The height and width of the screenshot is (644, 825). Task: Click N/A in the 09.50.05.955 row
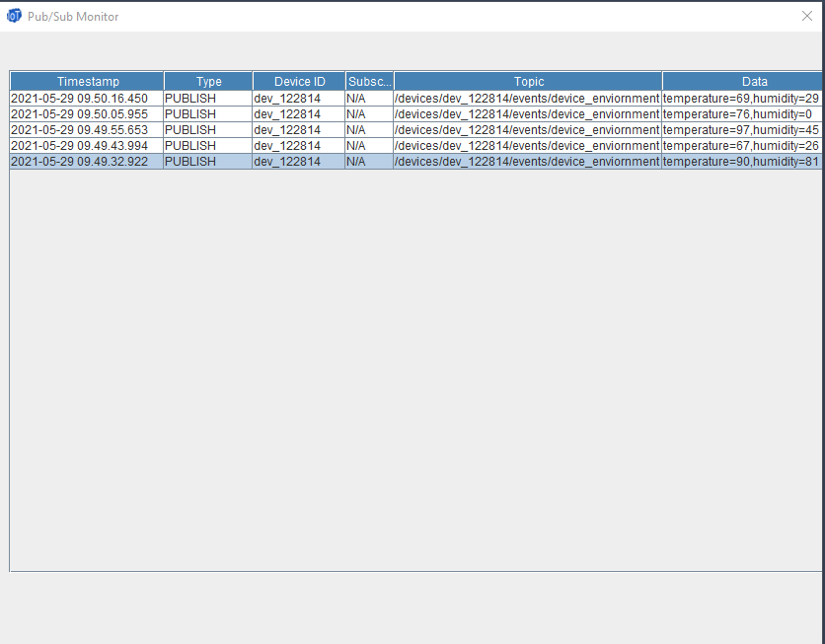[x=355, y=114]
